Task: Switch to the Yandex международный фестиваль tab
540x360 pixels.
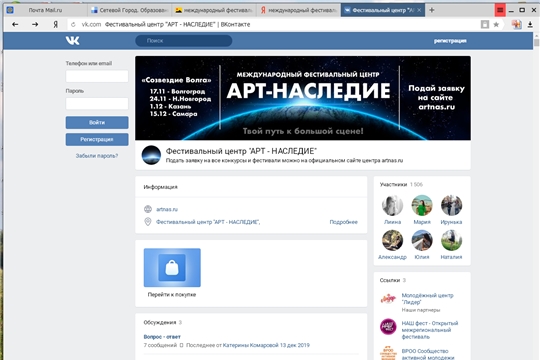Action: coord(298,10)
